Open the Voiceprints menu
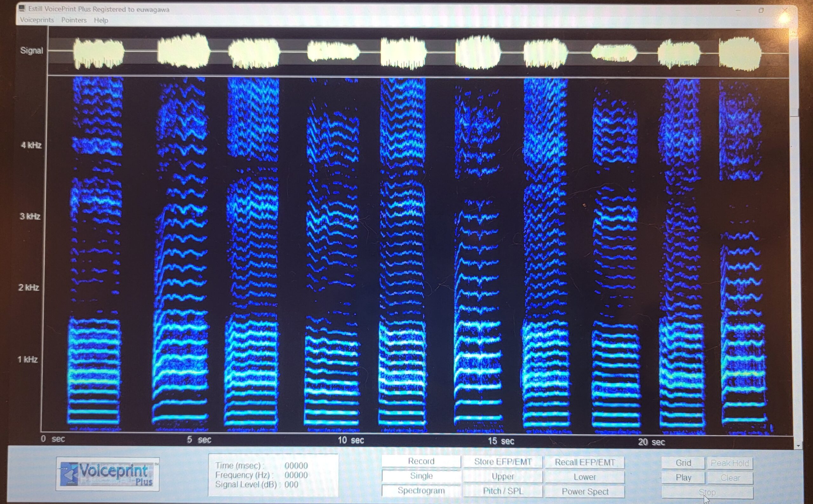813x504 pixels. (37, 20)
